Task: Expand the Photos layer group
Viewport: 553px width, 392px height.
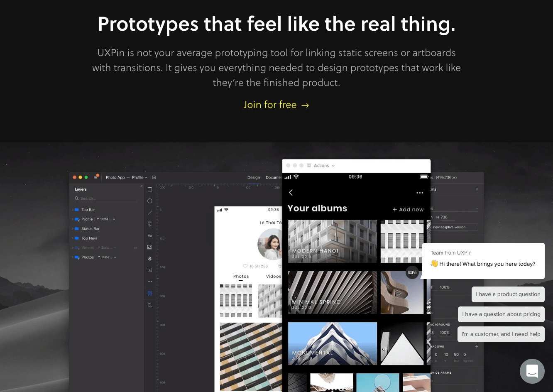Action: (x=72, y=257)
